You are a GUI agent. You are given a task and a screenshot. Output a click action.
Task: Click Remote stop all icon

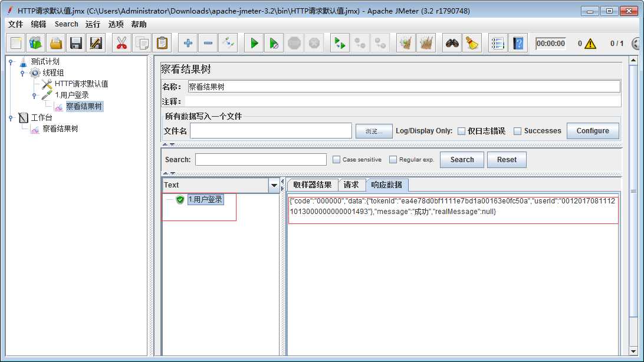[x=360, y=43]
